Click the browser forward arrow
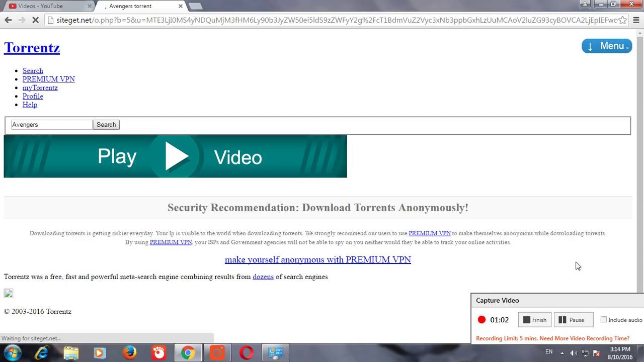The image size is (644, 362). pyautogui.click(x=22, y=20)
